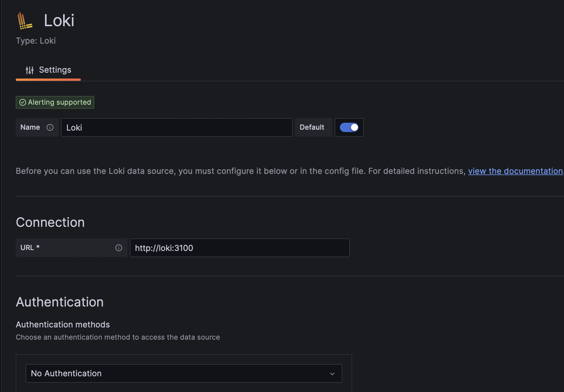
Task: Click the info icon beside Name label
Action: click(50, 127)
